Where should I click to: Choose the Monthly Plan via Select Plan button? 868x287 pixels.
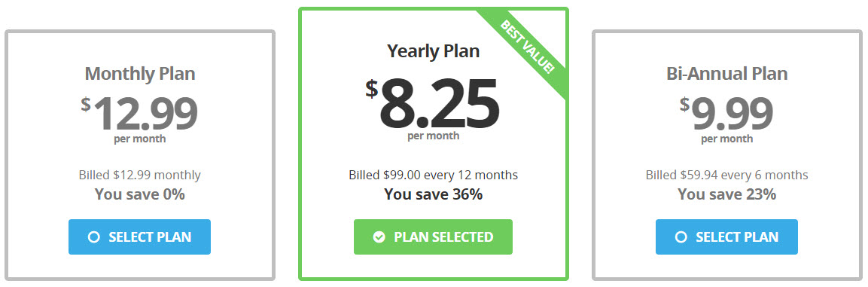click(139, 237)
